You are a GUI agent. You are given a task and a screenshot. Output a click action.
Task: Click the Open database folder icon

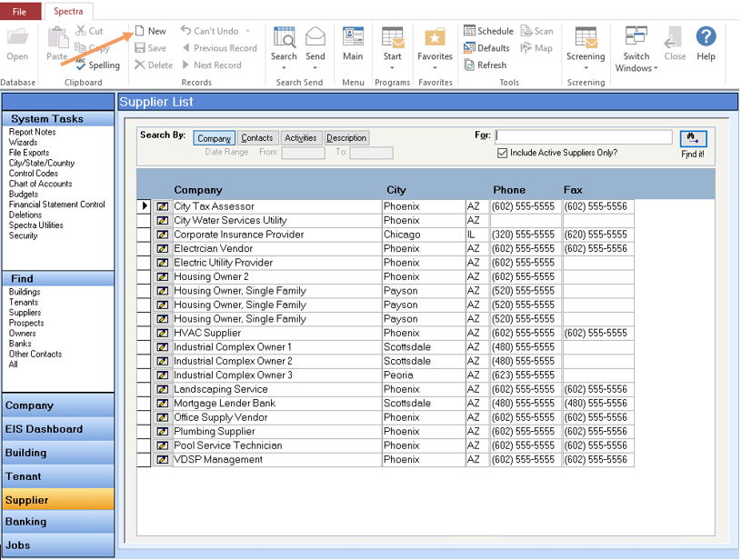[x=17, y=37]
